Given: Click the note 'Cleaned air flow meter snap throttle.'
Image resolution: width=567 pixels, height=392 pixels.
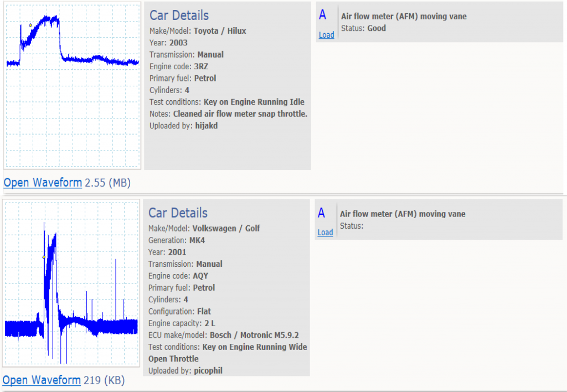Looking at the screenshot, I should coord(240,114).
